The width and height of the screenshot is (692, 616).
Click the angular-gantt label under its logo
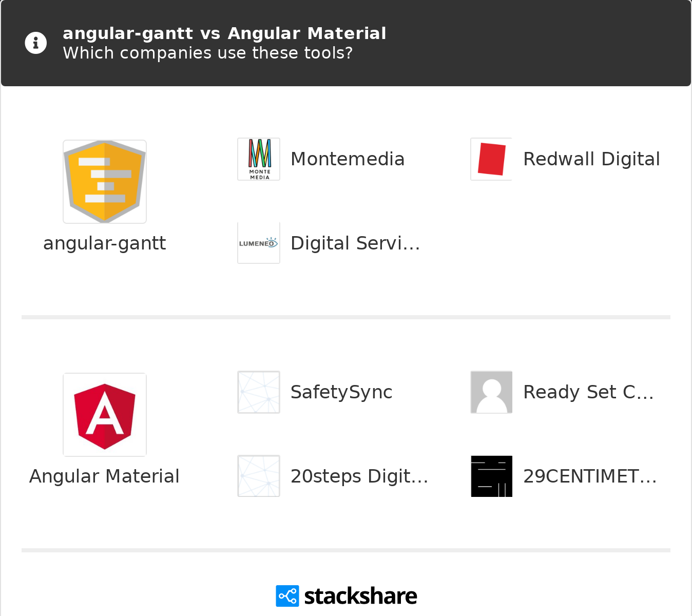[x=104, y=243]
